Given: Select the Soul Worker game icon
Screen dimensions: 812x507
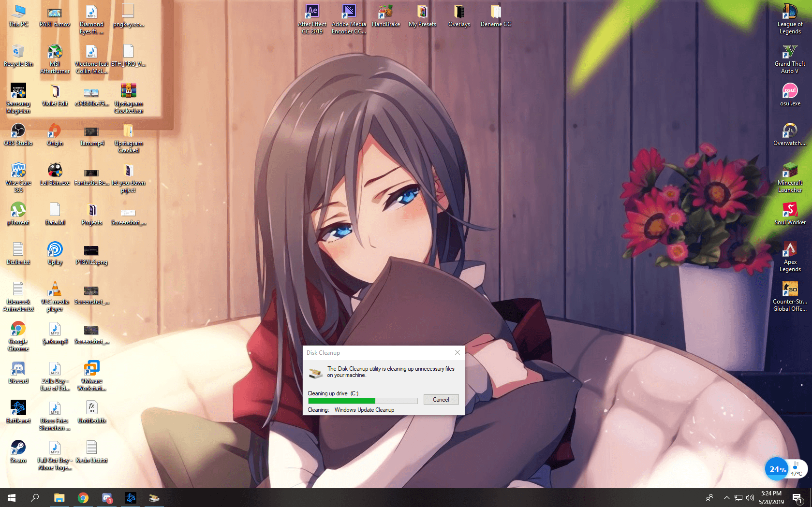Looking at the screenshot, I should pos(790,214).
